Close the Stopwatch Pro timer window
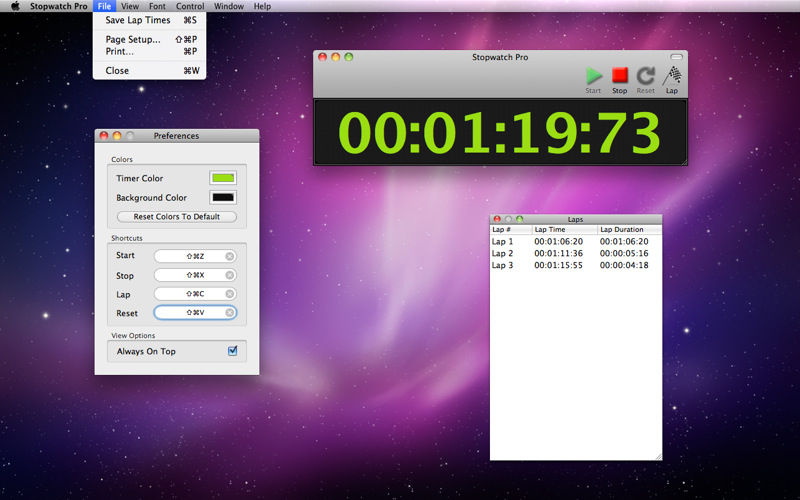 322,57
